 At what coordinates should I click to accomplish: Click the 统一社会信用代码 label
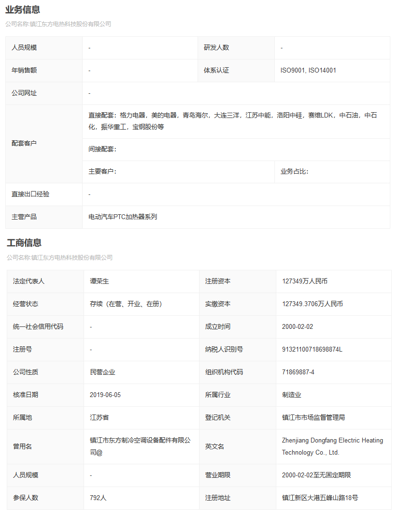click(38, 327)
